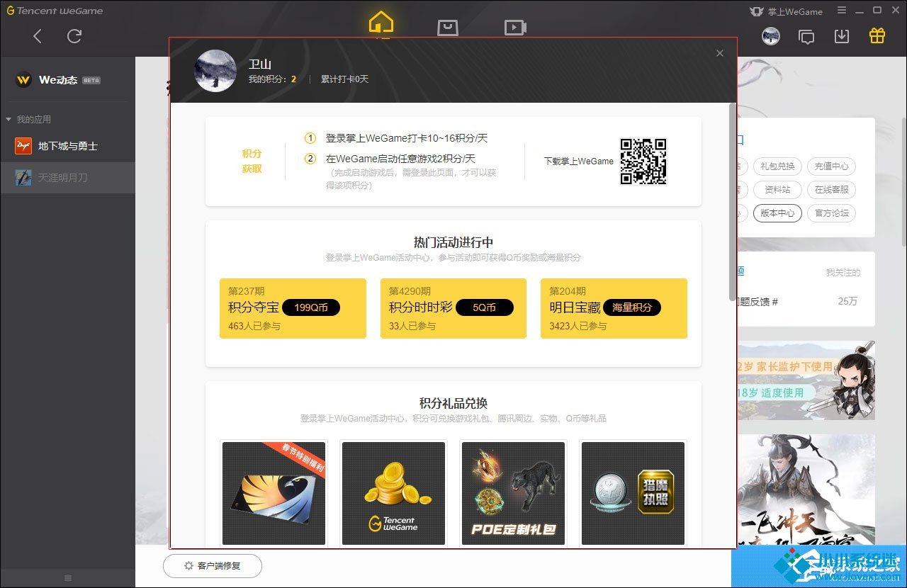Viewport: 907px width, 588px height.
Task: Open the download manager icon
Action: [x=842, y=36]
